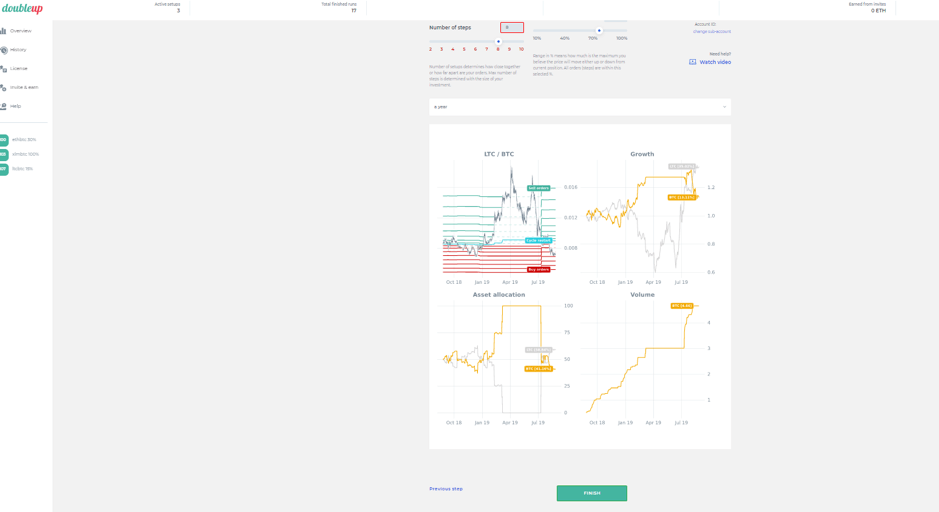Open the Overview bar chart icon

(3, 31)
